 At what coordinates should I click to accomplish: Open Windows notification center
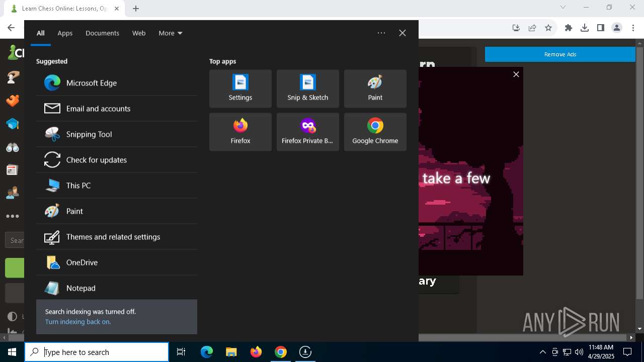(x=628, y=352)
